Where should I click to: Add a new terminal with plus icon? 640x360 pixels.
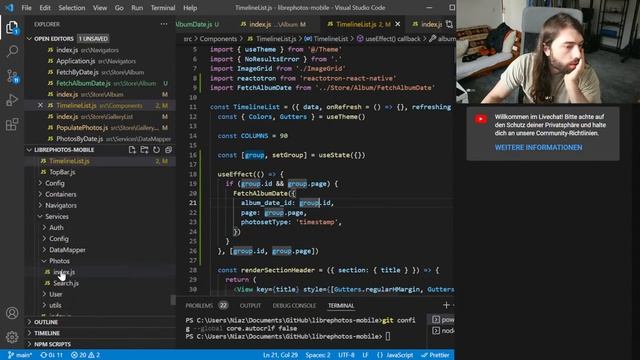tap(446, 305)
